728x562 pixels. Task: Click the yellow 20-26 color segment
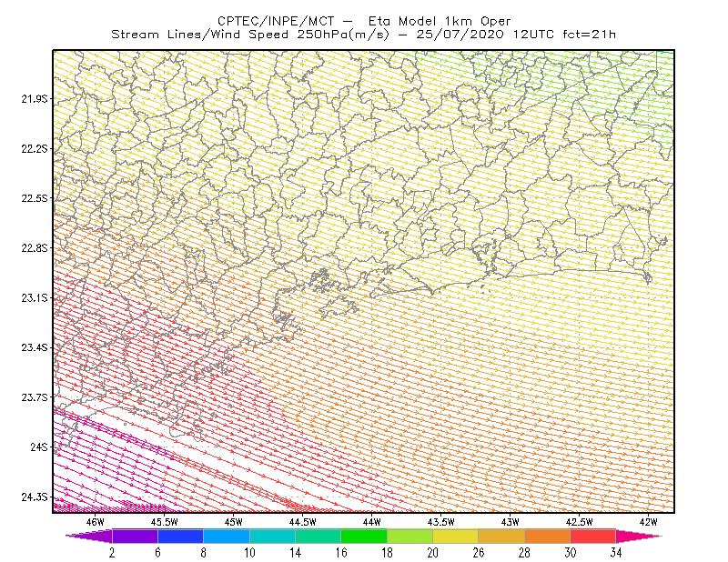[456, 536]
